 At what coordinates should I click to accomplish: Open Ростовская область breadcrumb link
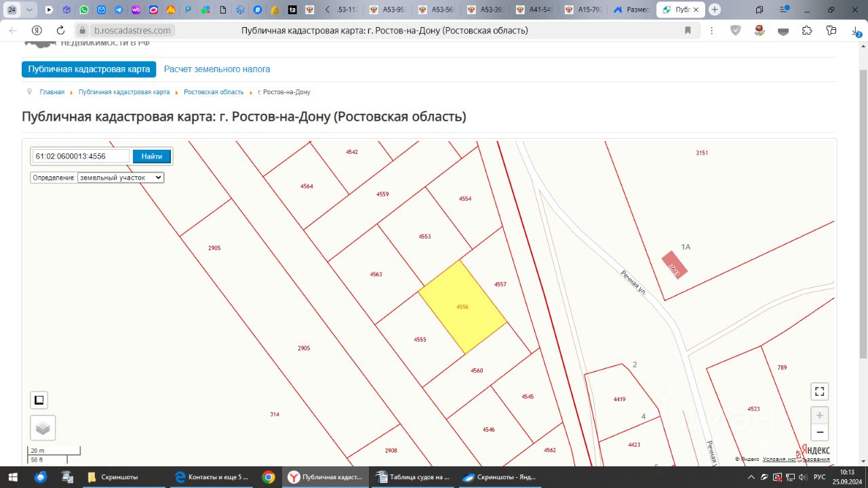coord(214,91)
